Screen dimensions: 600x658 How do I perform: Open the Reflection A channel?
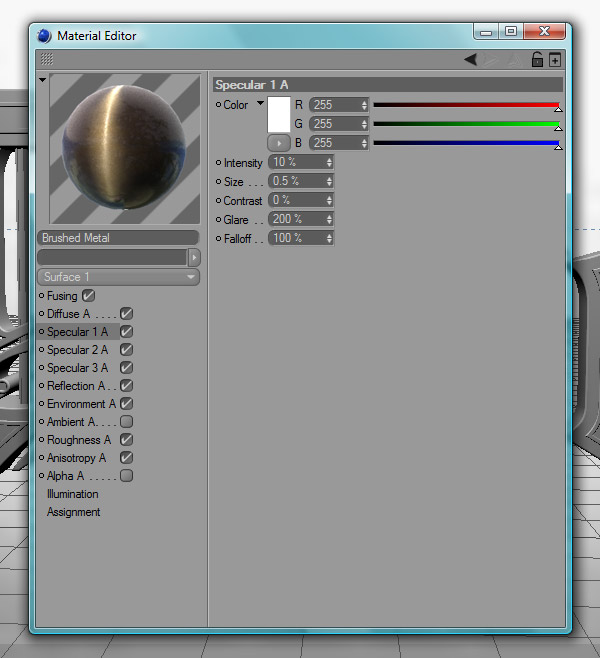(76, 385)
